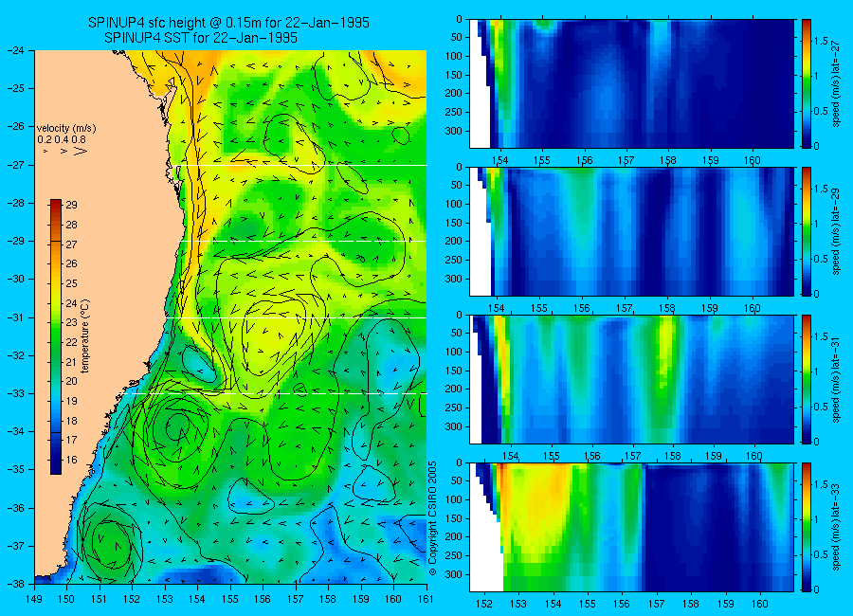Screen dimensions: 853x616
Task: Click the speed color bar for lat=-33
Action: tap(807, 527)
